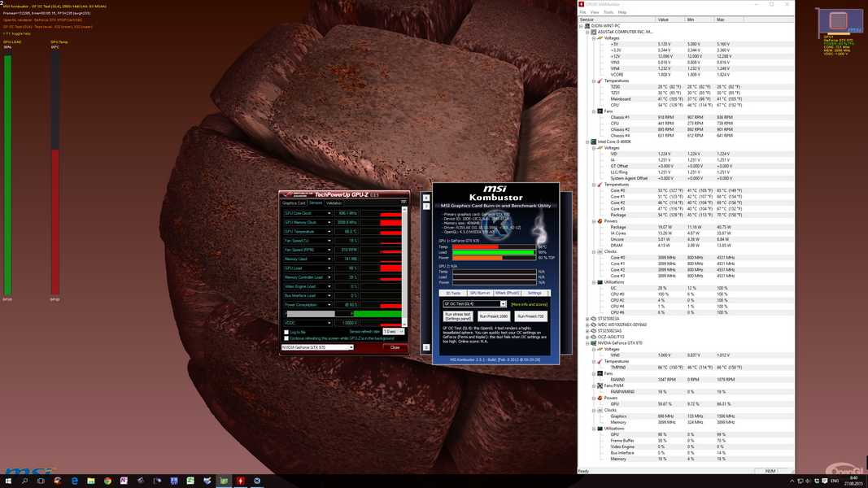The width and height of the screenshot is (868, 488).
Task: Click the DION-WIN7-PC computer icon
Action: tap(587, 26)
